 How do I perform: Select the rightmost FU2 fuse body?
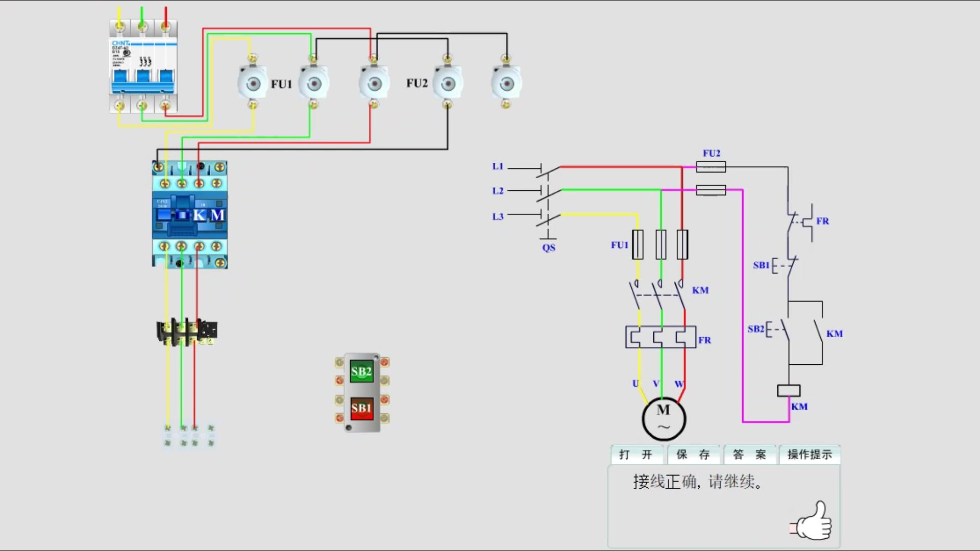tap(506, 83)
